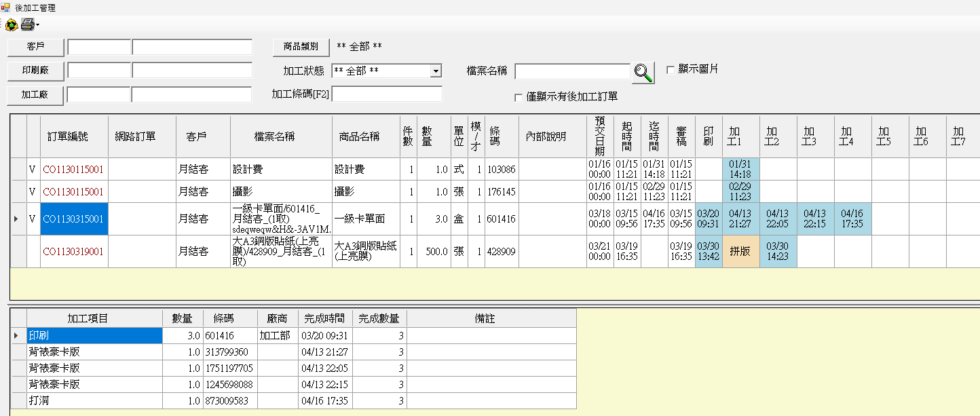The width and height of the screenshot is (980, 416).
Task: Click the 內部說明 column header
Action: (552, 136)
